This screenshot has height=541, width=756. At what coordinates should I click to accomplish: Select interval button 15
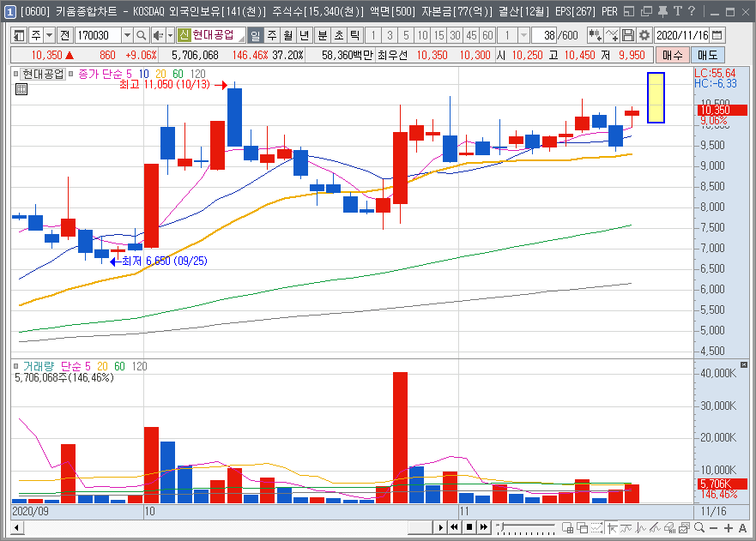[438, 35]
